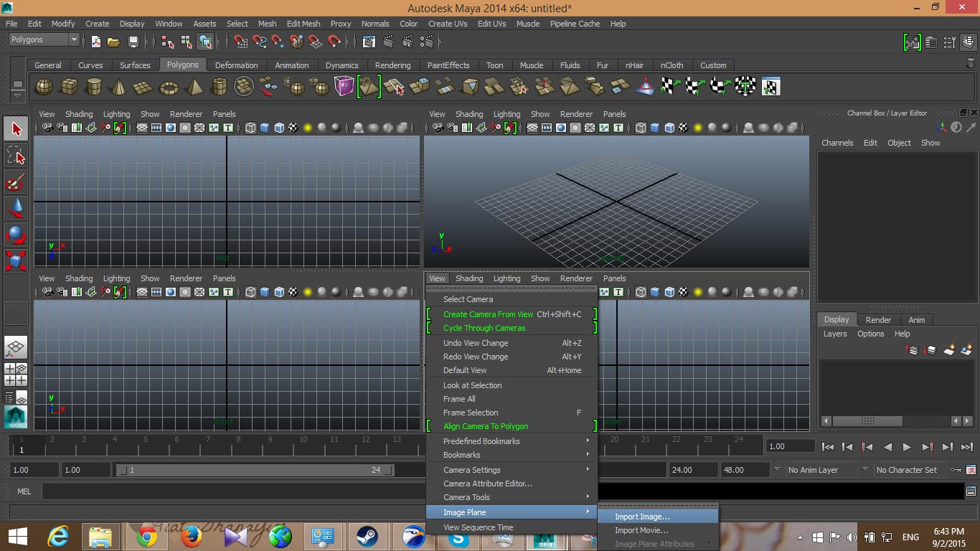Activate the Rotate tool sphere icon
Viewport: 980px width, 551px height.
[17, 235]
